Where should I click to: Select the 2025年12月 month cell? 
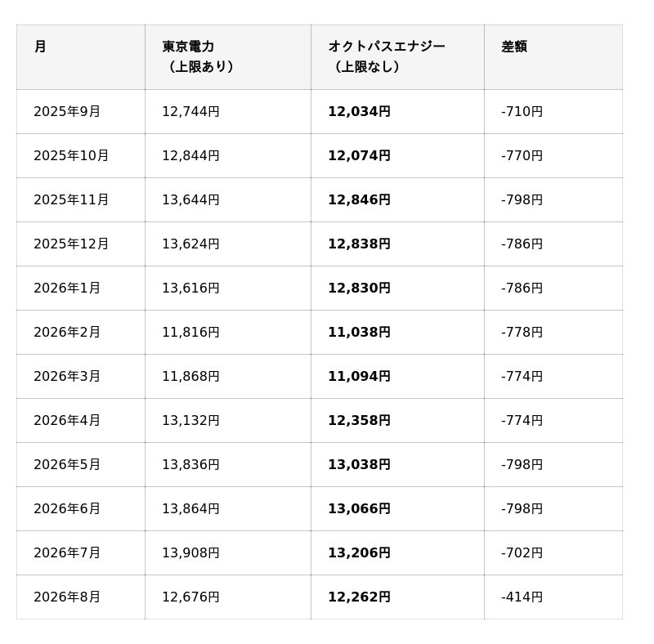click(x=71, y=244)
